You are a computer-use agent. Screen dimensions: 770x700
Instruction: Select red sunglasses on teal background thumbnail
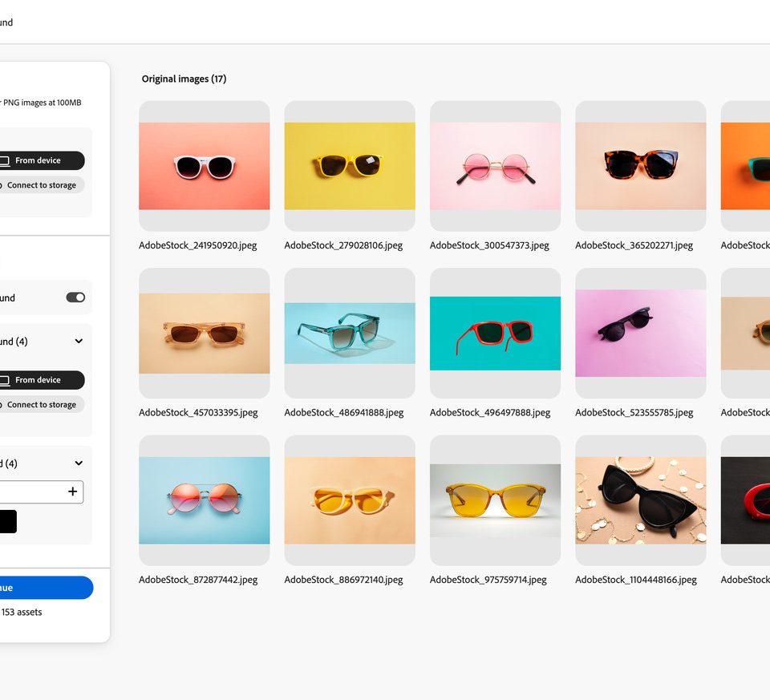(x=495, y=333)
